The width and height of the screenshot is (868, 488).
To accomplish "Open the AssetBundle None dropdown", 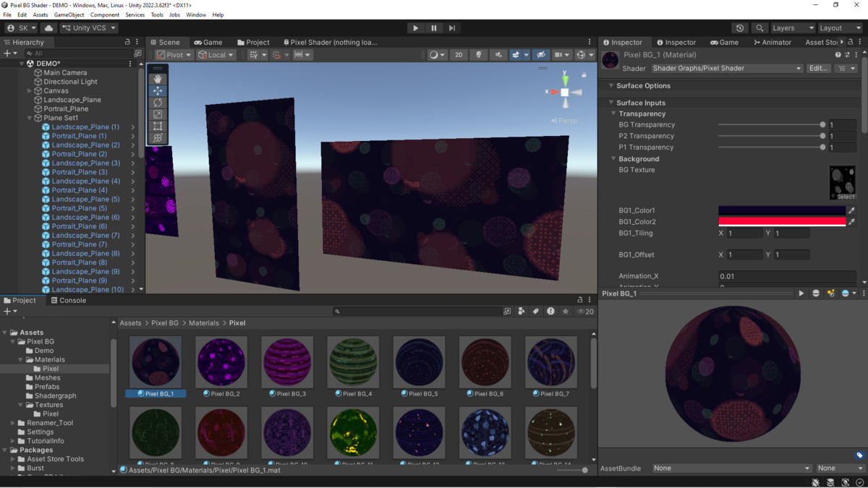I will pos(731,468).
